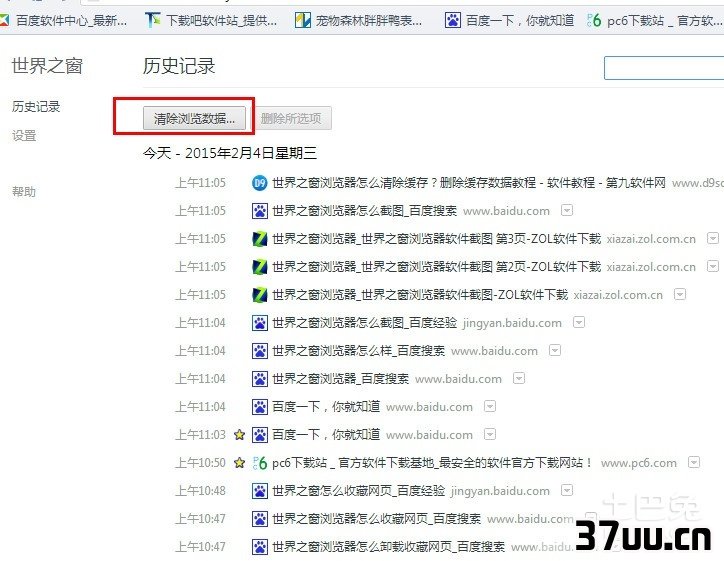Expand dropdown for ZOL 第2页 entry
The image size is (724, 561).
713,266
